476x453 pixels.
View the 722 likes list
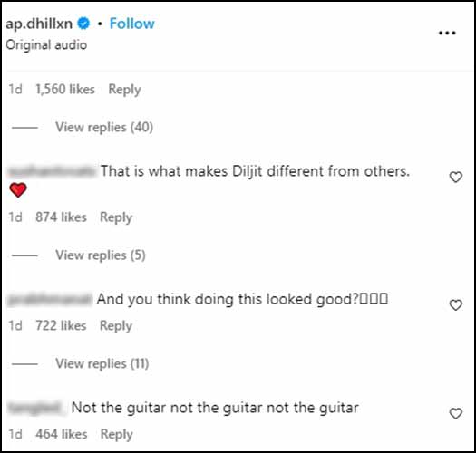coord(61,326)
